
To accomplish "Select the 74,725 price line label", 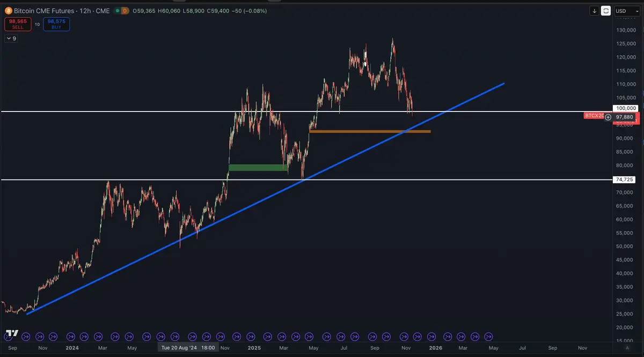I will (625, 180).
